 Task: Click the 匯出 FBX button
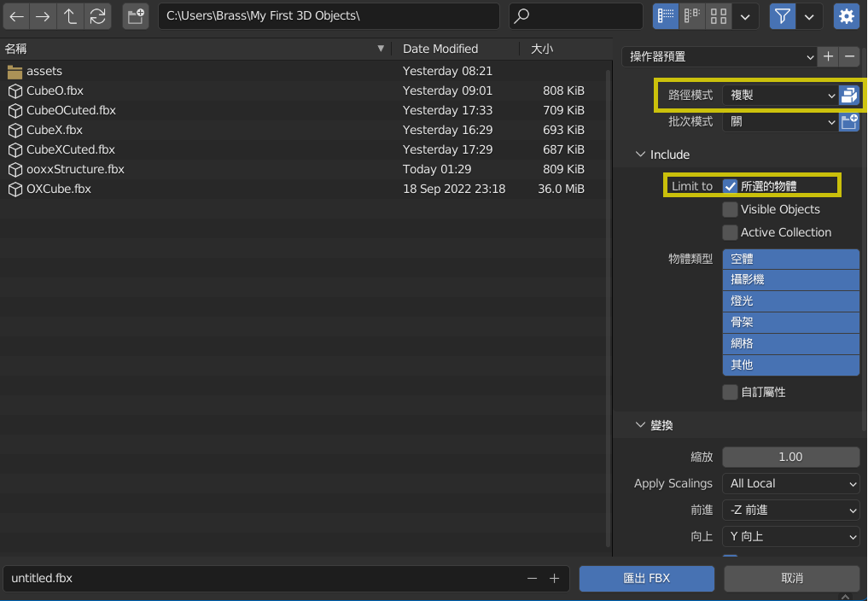[646, 578]
